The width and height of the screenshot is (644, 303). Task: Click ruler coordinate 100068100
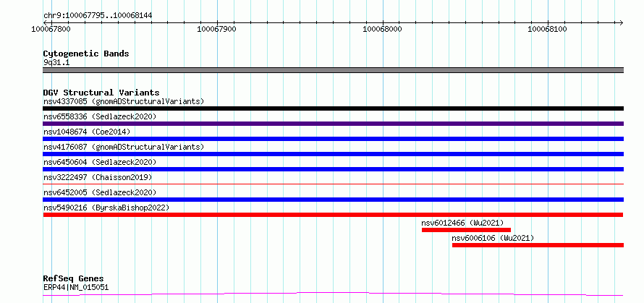click(548, 29)
